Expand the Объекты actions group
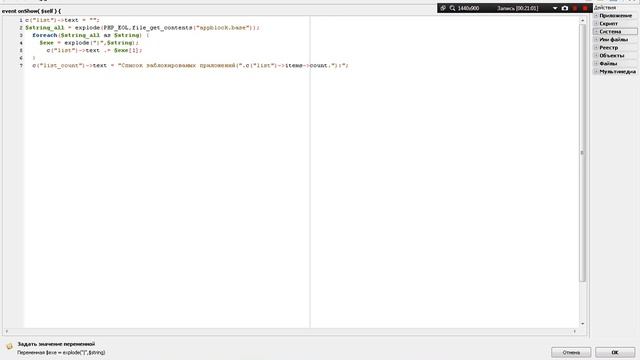 pyautogui.click(x=596, y=56)
